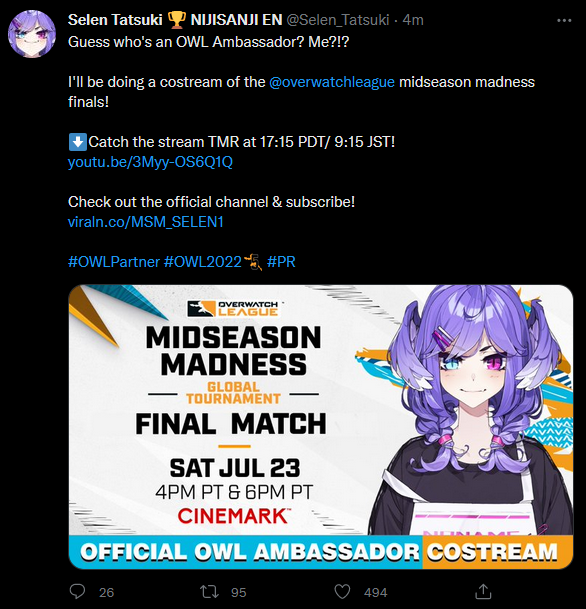Open Selen Tatsuki's profile avatar
The height and width of the screenshot is (609, 586).
pyautogui.click(x=32, y=34)
